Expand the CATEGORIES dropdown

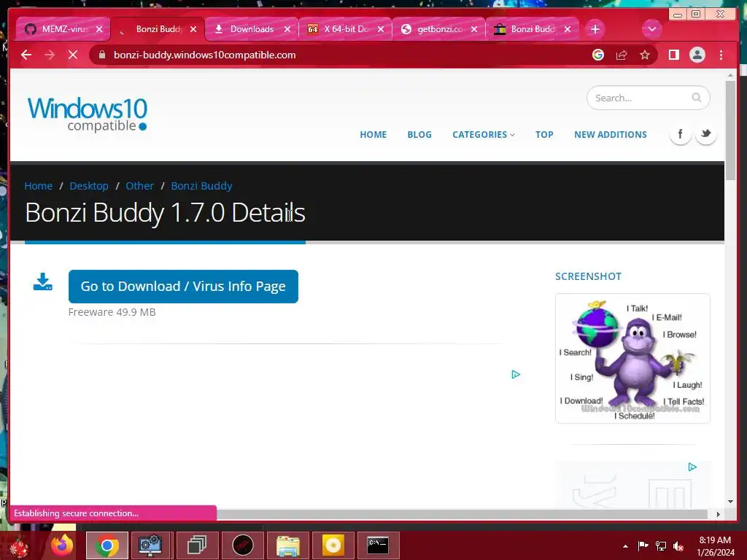pyautogui.click(x=484, y=135)
